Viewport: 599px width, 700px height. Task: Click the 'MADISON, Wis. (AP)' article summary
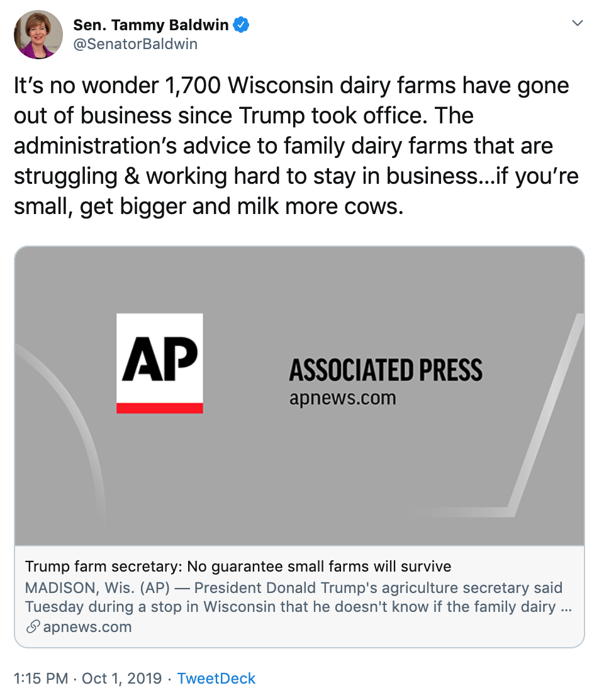pos(294,597)
